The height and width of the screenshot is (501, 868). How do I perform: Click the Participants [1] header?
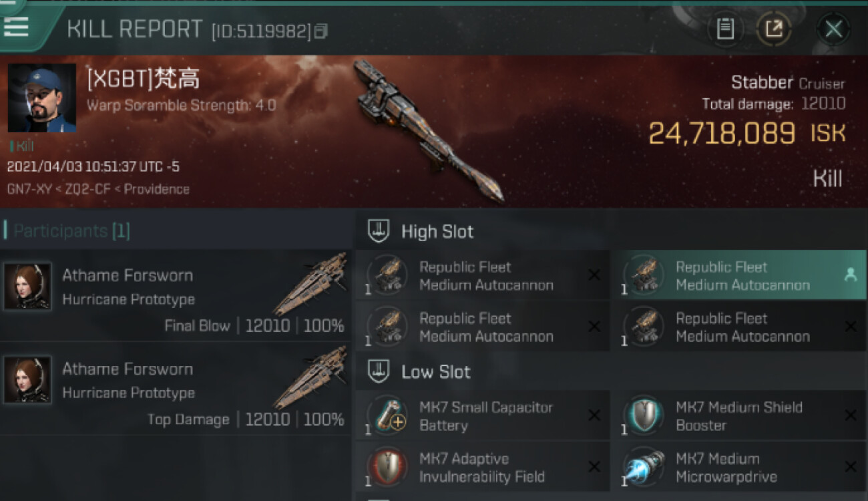click(x=71, y=231)
